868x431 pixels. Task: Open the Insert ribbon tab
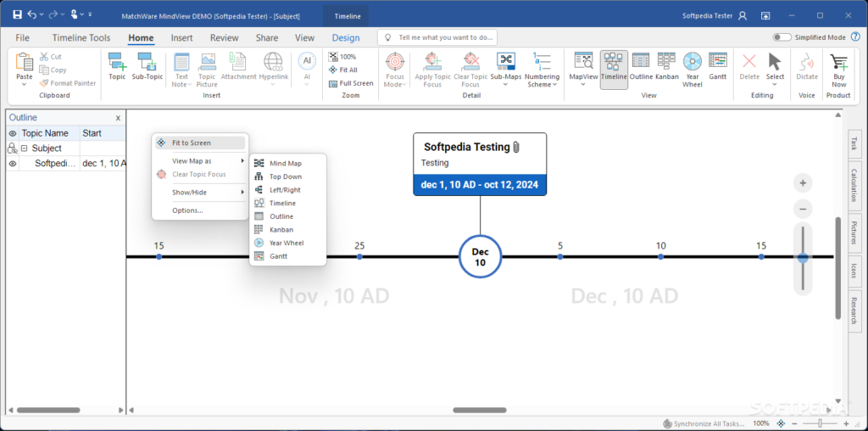pyautogui.click(x=181, y=37)
